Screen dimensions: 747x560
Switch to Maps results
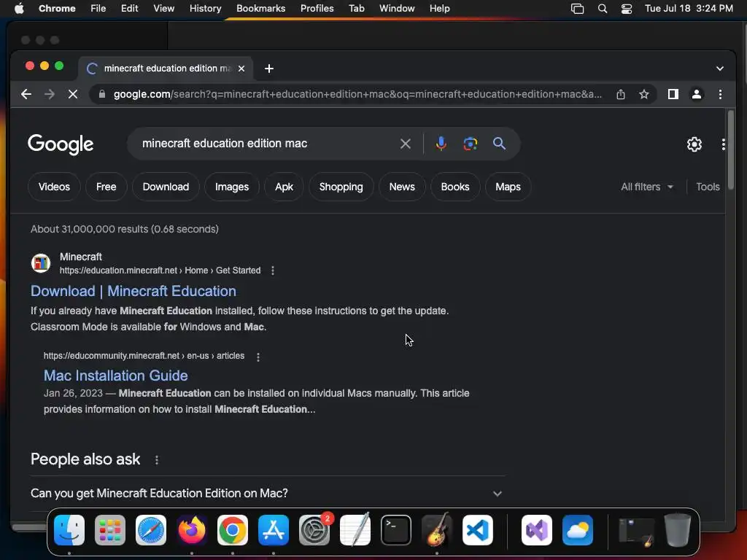(x=508, y=187)
